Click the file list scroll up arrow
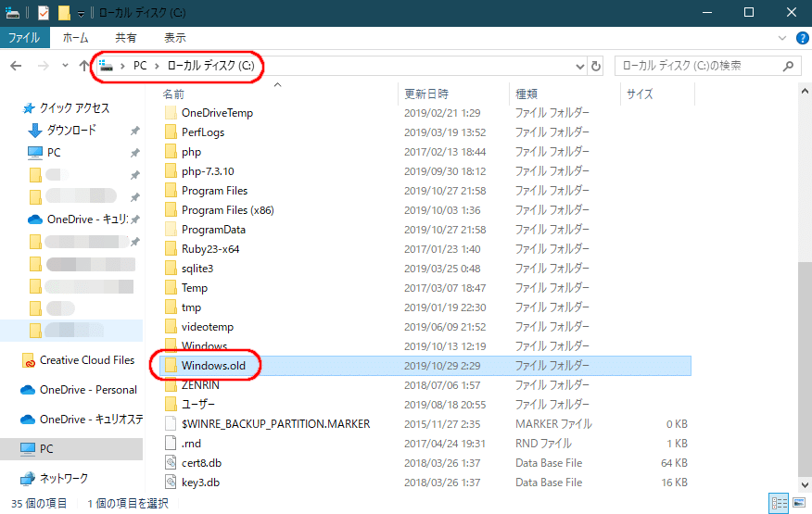The width and height of the screenshot is (812, 514). click(805, 91)
